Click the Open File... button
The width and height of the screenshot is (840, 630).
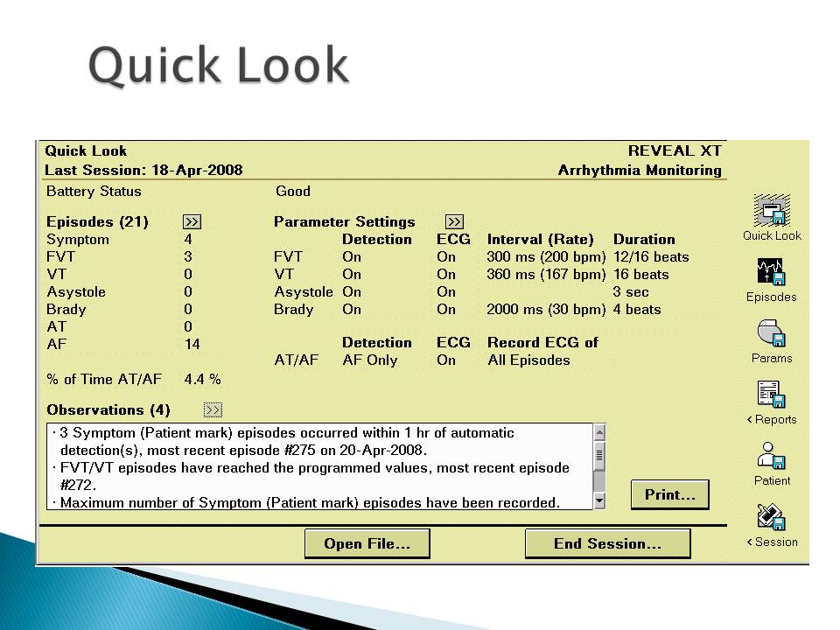pyautogui.click(x=367, y=543)
